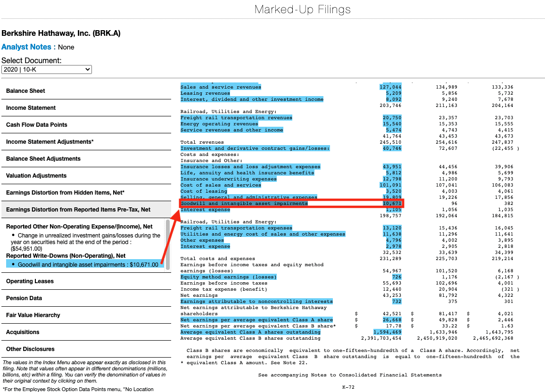The height and width of the screenshot is (392, 545).
Task: Open the Income Statement section
Action: (x=86, y=108)
